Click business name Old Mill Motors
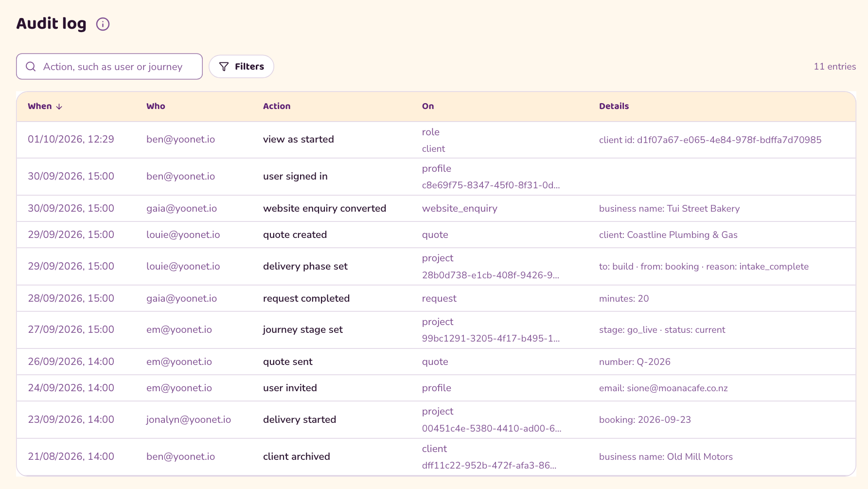 666,457
